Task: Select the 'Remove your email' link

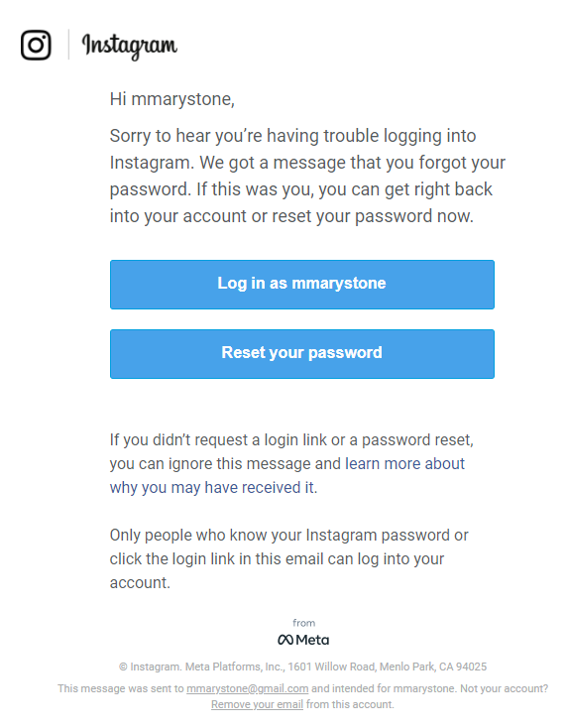Action: click(257, 704)
